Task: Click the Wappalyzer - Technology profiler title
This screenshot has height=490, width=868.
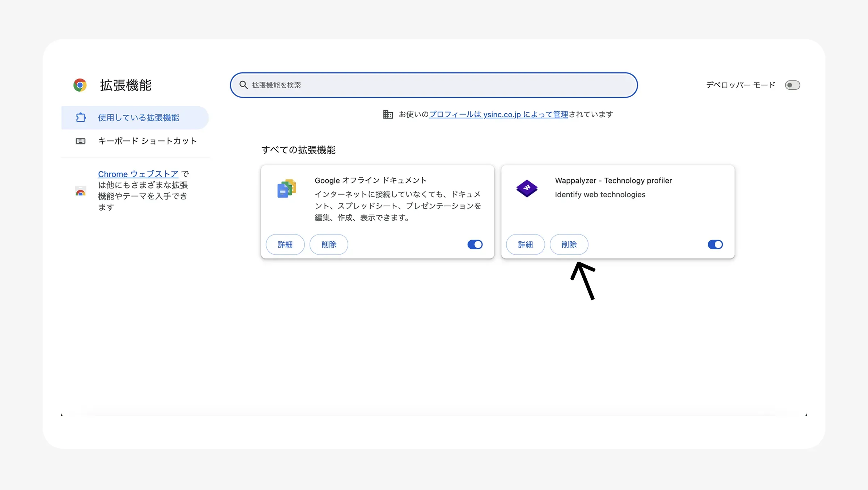Action: (613, 181)
